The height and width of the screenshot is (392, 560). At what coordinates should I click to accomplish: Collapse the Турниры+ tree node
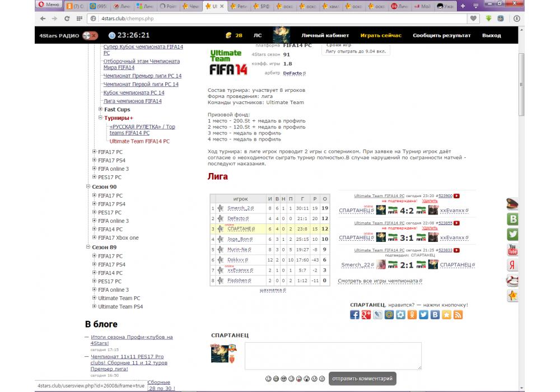tap(101, 118)
